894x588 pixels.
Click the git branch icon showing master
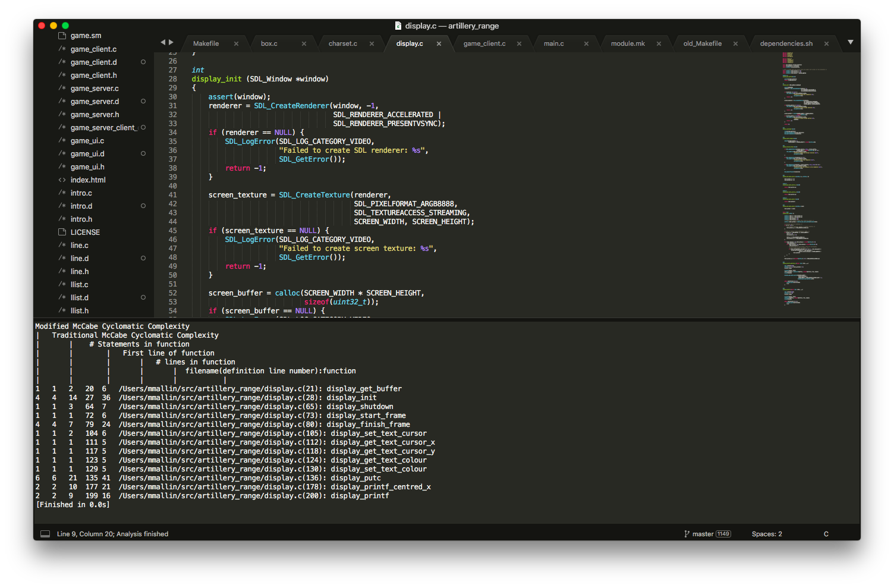(x=687, y=533)
